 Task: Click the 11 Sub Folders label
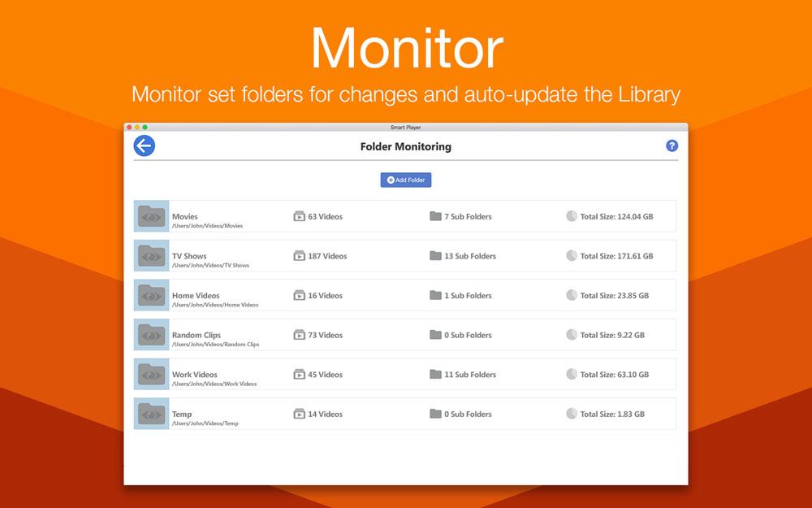[470, 375]
